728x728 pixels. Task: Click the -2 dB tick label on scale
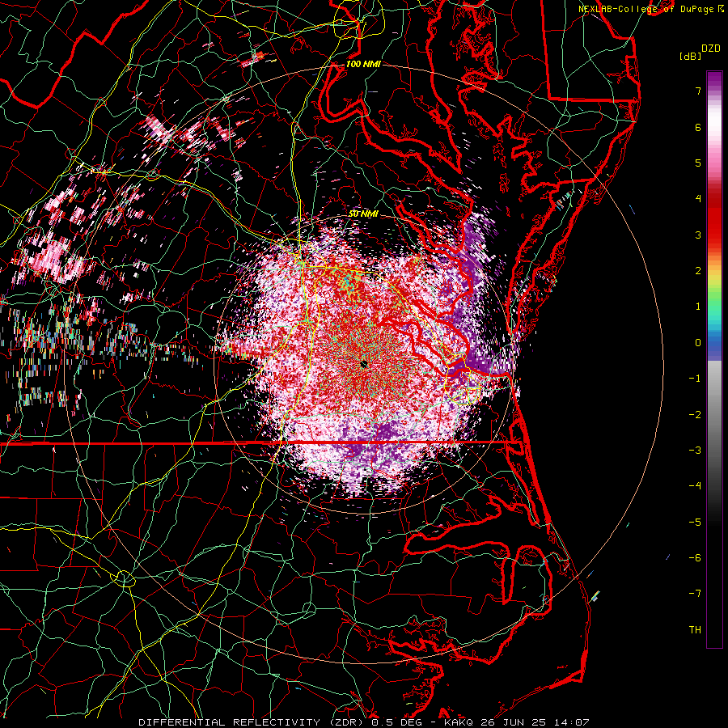695,414
